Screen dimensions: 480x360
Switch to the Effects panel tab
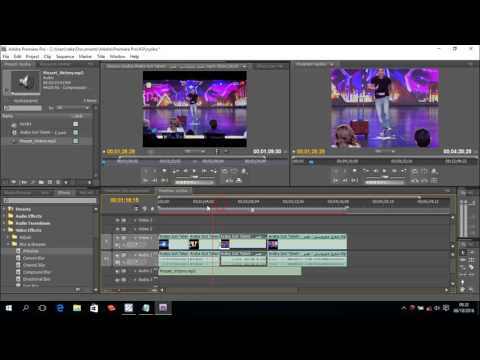pyautogui.click(x=64, y=193)
